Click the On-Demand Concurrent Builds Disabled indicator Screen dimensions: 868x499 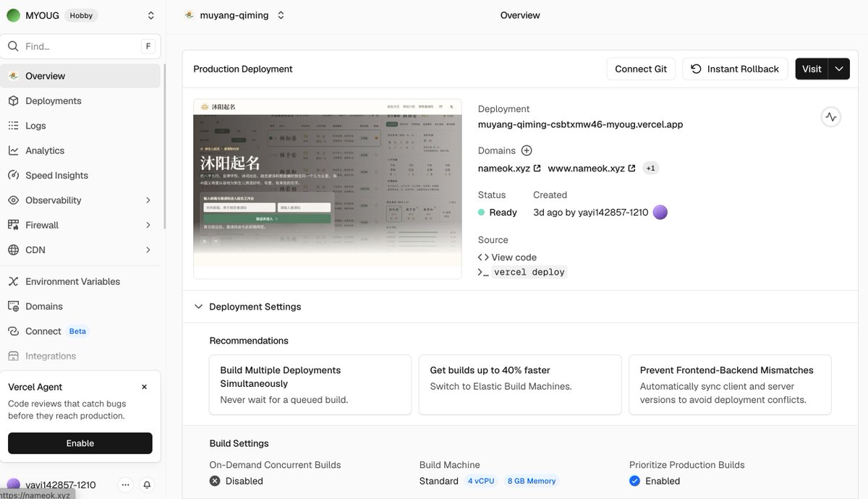[x=215, y=481]
